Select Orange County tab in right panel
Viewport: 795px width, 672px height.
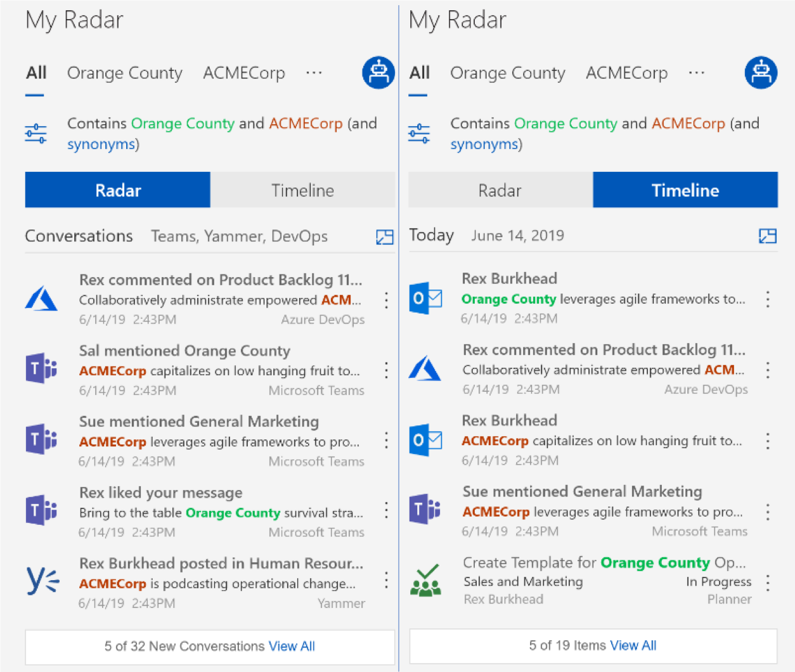click(508, 74)
